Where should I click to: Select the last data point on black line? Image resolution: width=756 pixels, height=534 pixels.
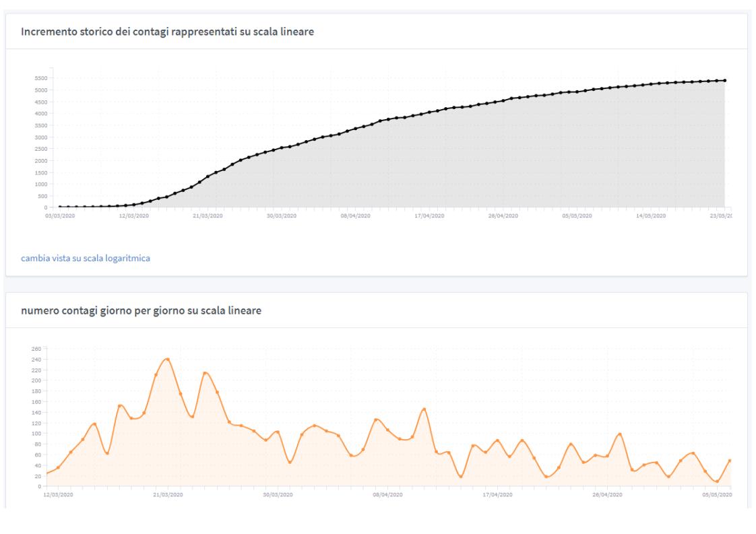(x=724, y=80)
